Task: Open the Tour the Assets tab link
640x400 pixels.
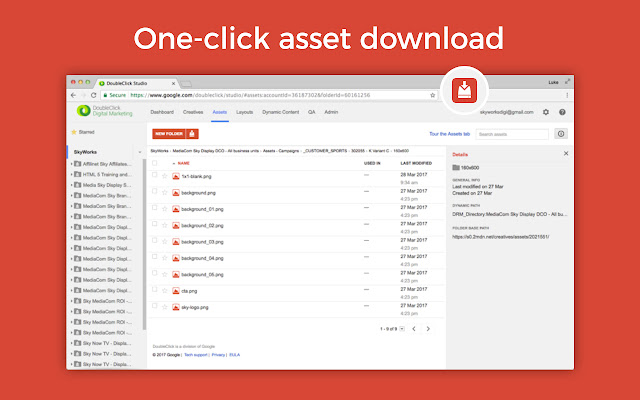Action: point(449,134)
